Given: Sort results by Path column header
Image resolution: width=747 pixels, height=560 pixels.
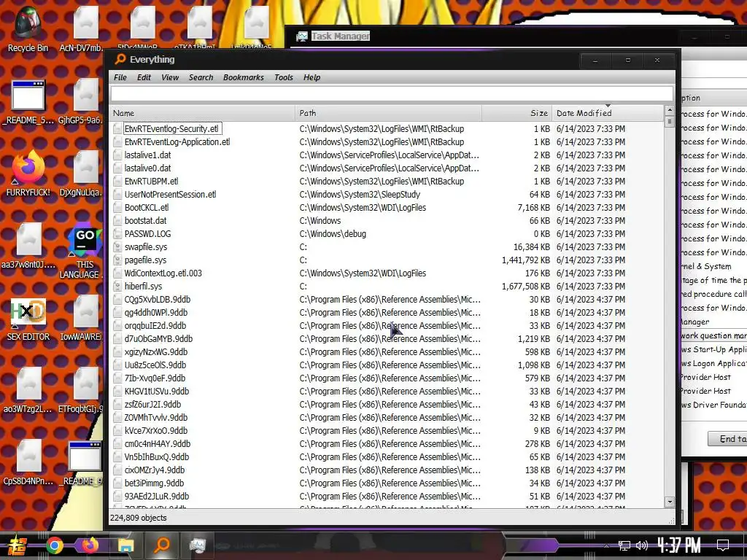Looking at the screenshot, I should click(x=389, y=113).
